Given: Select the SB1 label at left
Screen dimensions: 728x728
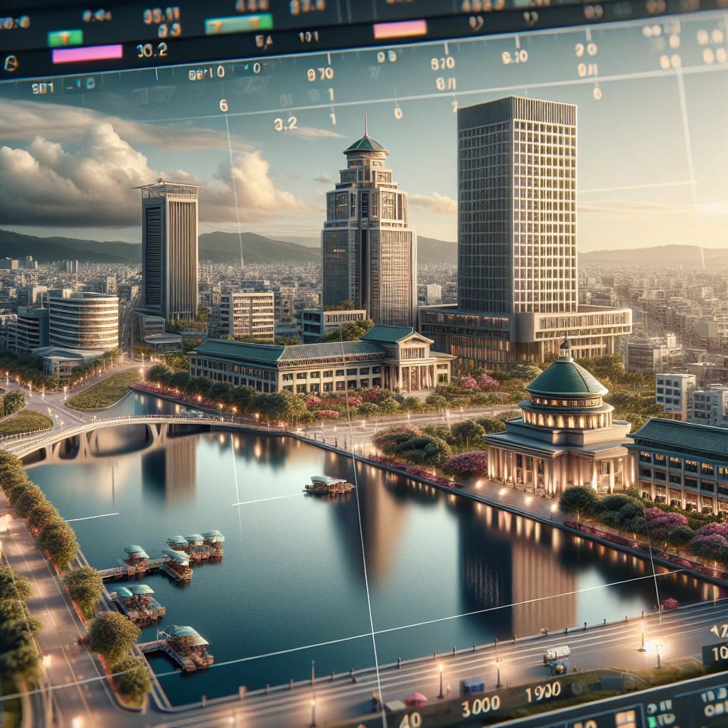Looking at the screenshot, I should click(x=43, y=88).
